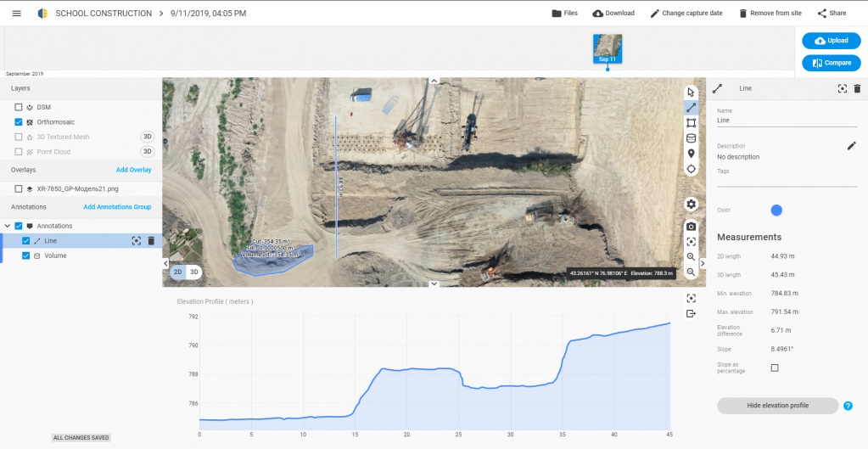Click Hide elevation profile button
This screenshot has height=449, width=868.
[x=777, y=406]
